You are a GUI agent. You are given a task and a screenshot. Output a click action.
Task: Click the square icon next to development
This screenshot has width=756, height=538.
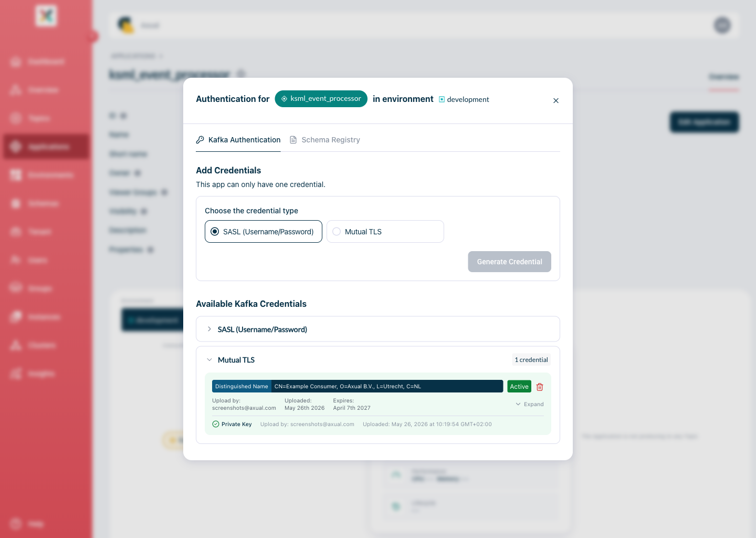[x=442, y=99]
